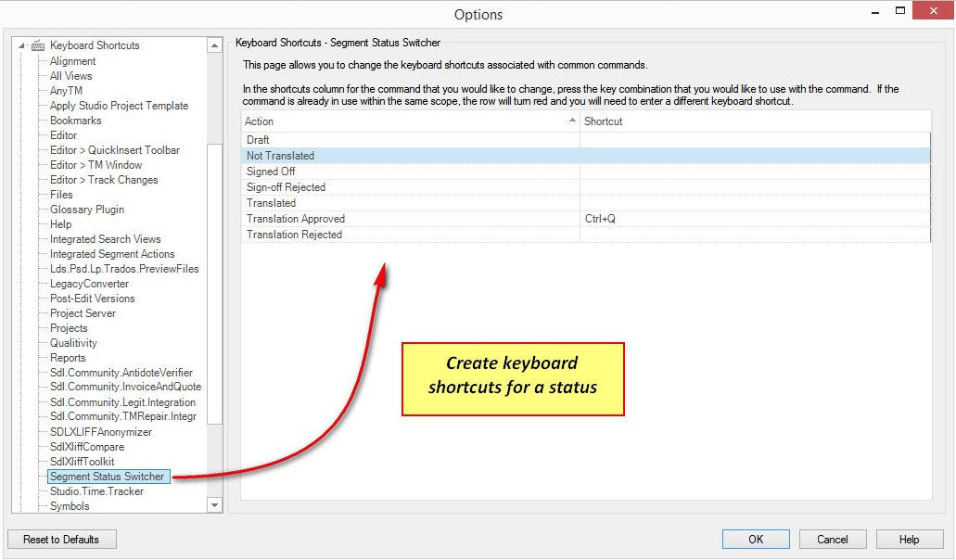This screenshot has height=560, width=956.
Task: Select All Views in the tree
Action: pos(70,76)
